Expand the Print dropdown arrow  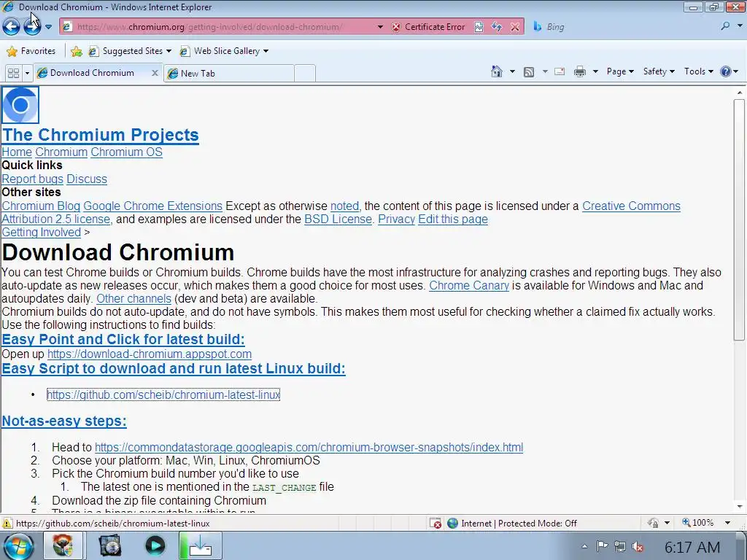[x=595, y=72]
